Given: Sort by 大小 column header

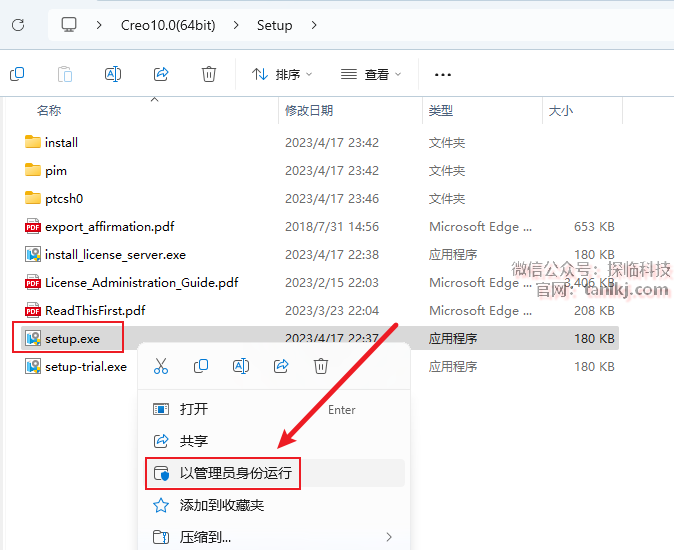Looking at the screenshot, I should click(561, 110).
